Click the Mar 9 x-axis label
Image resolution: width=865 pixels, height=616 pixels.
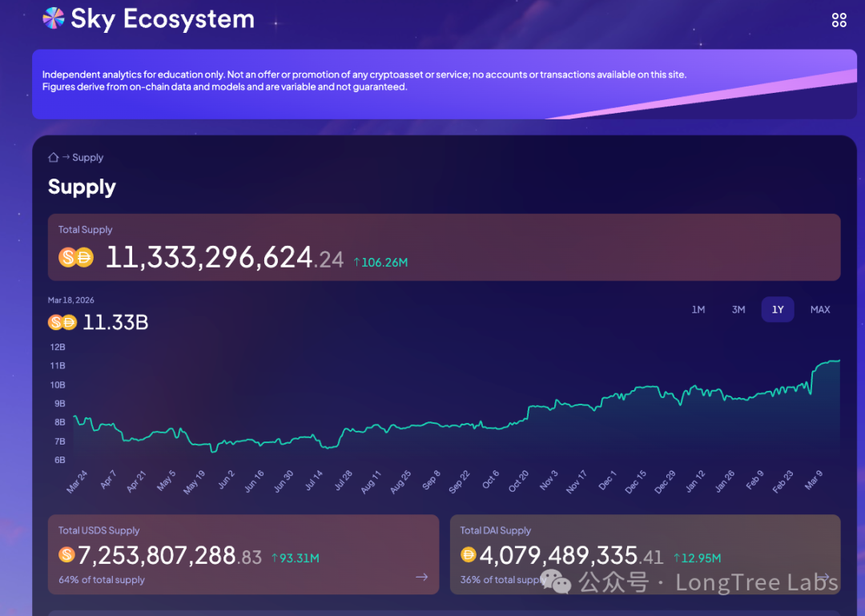[x=813, y=480]
